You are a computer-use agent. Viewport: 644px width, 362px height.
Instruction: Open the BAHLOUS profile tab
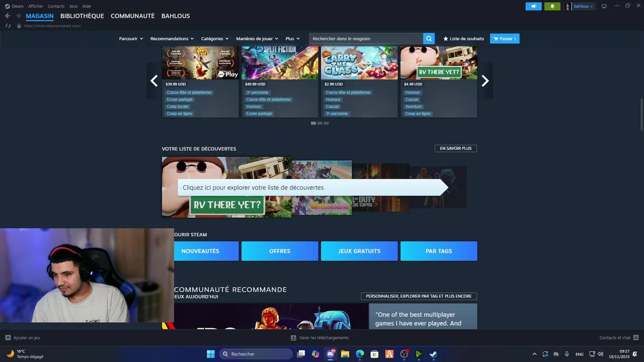(176, 16)
